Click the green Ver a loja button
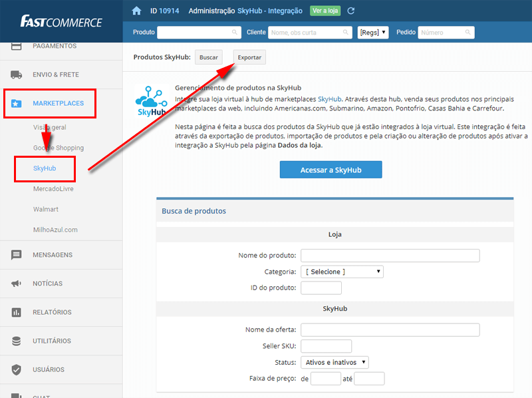This screenshot has width=532, height=398. 325,11
